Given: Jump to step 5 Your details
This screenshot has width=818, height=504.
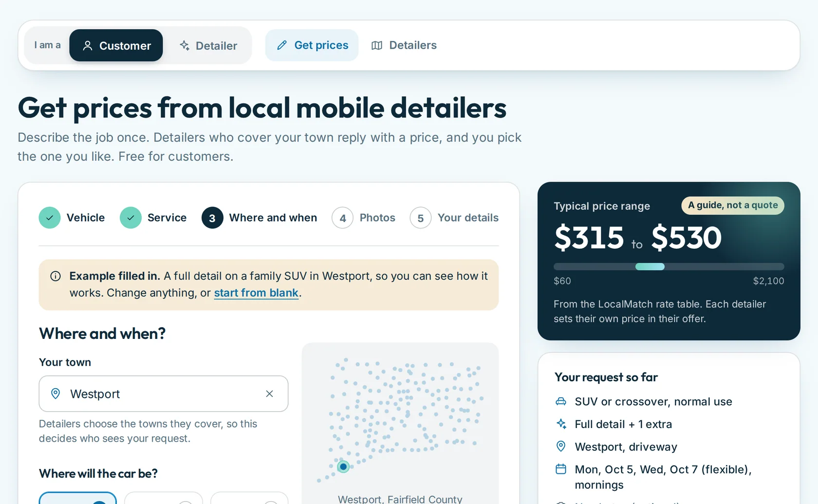Looking at the screenshot, I should click(x=454, y=218).
